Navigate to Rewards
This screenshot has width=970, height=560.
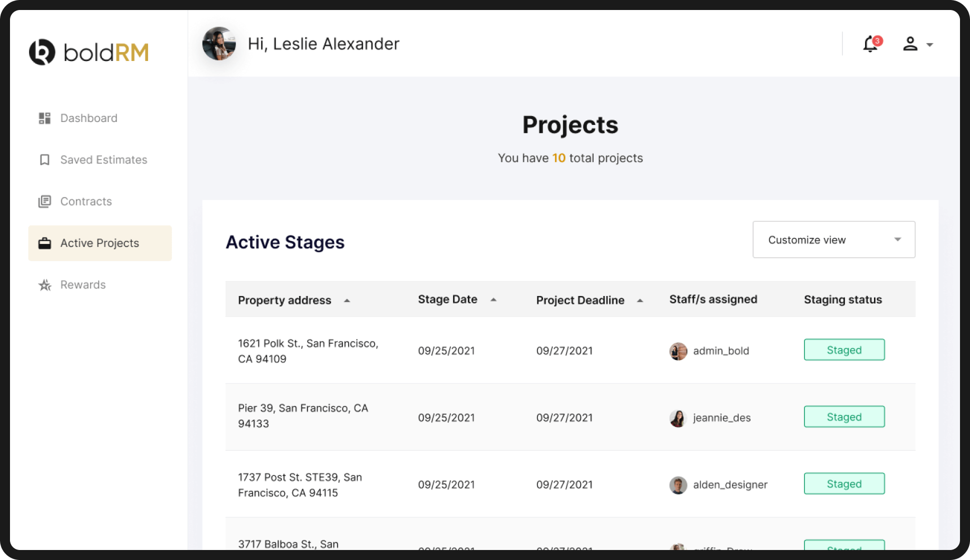100,285
